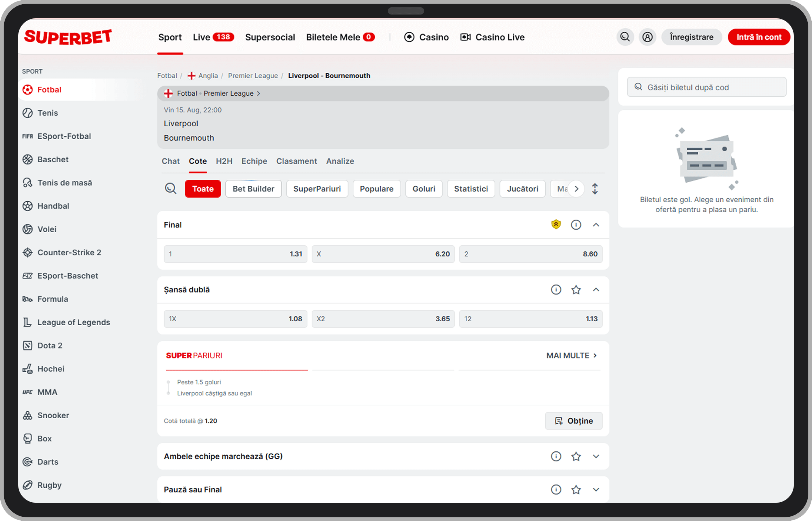Screen dimensions: 812x521
Task: Open Tenis de masă sport
Action: click(57, 183)
